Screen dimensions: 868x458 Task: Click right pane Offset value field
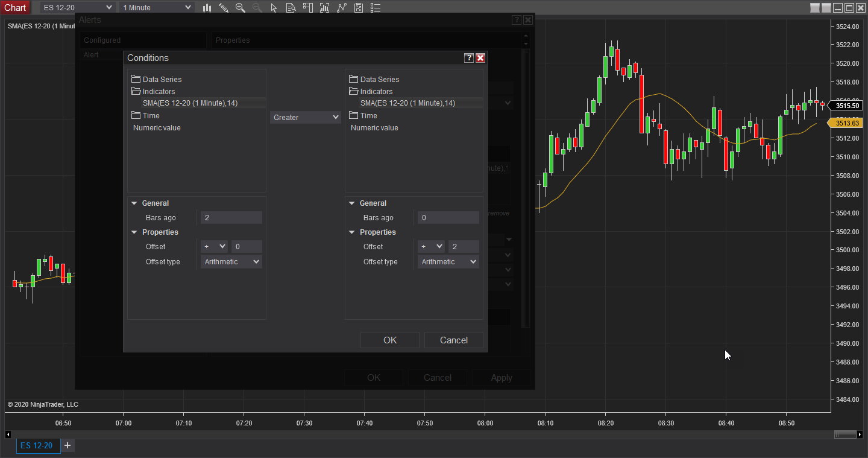pyautogui.click(x=464, y=246)
